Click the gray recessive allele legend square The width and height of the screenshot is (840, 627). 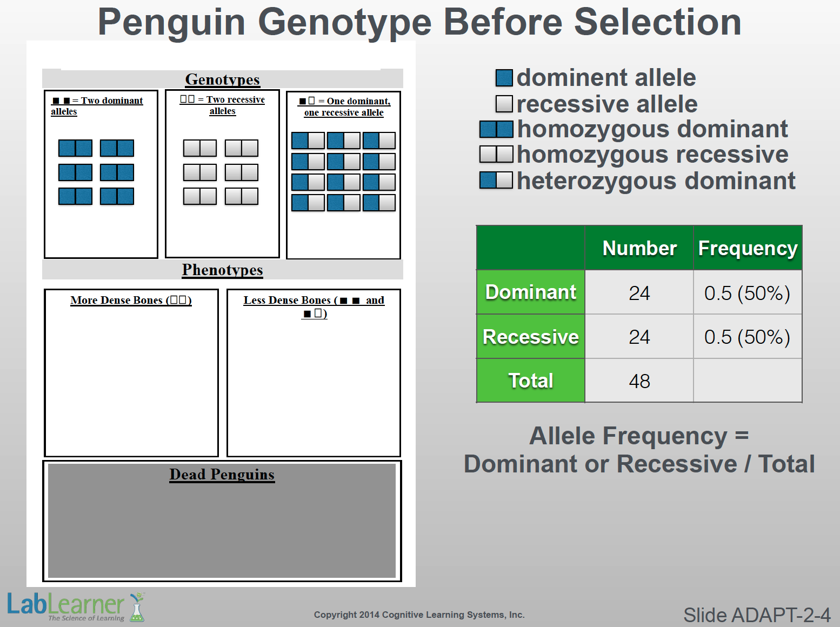504,104
